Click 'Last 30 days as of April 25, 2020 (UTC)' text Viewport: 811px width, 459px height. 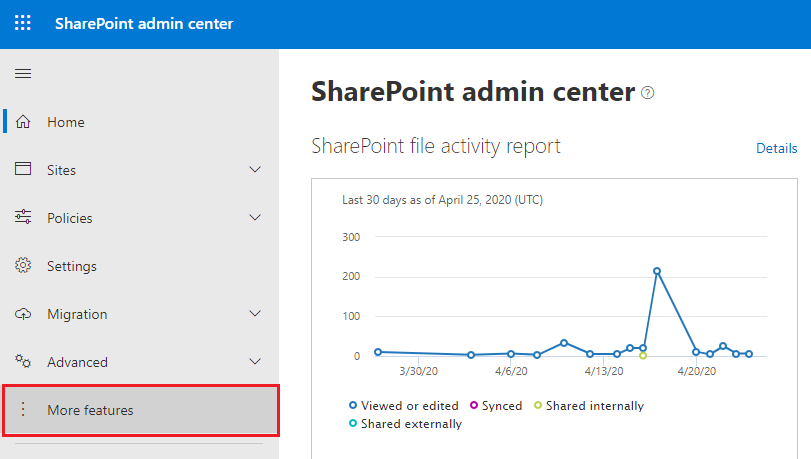coord(442,200)
